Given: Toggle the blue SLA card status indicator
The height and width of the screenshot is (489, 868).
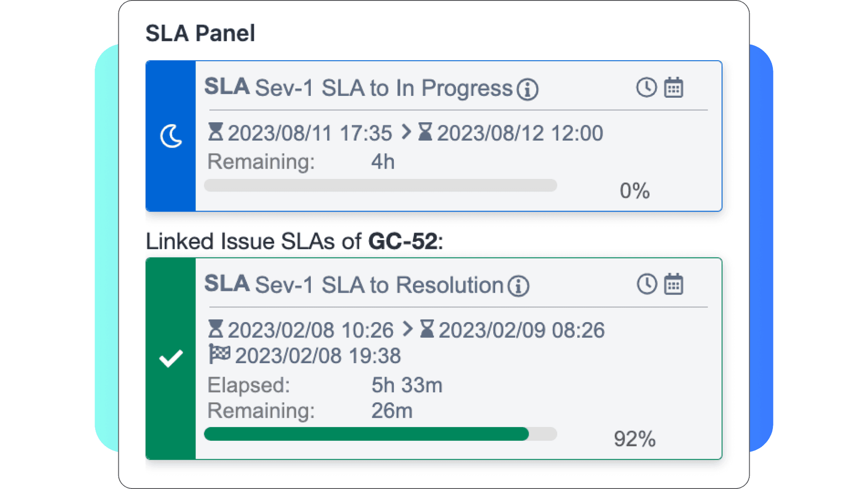Looking at the screenshot, I should (x=171, y=137).
